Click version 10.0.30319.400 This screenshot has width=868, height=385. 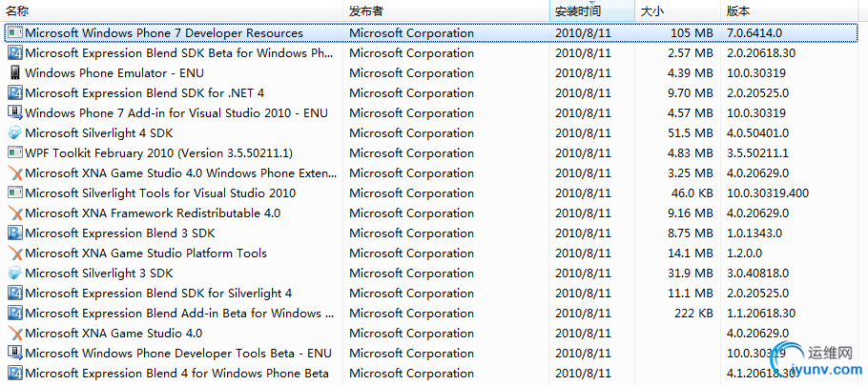point(768,193)
